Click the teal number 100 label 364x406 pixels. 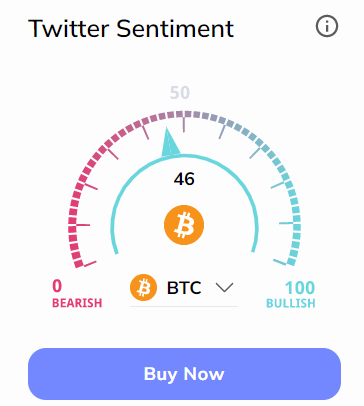300,288
